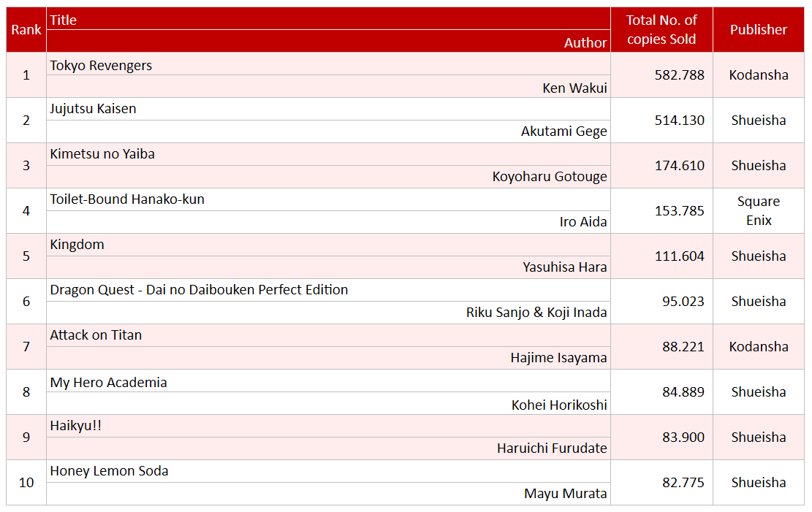Click the Title header cell
812x512 pixels.
(328, 19)
